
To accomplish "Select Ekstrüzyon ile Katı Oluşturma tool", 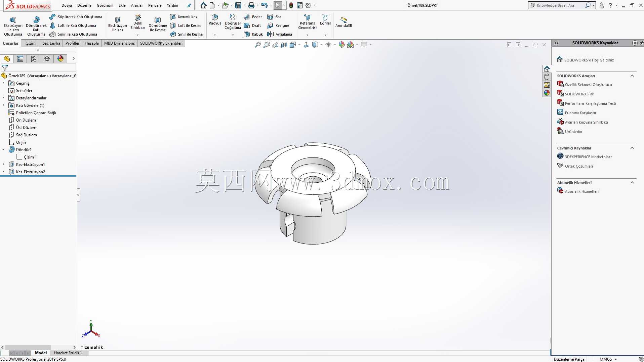I will [x=13, y=26].
